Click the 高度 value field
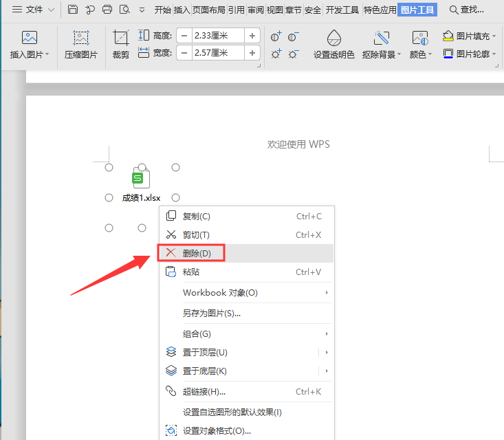This screenshot has width=504, height=440. point(218,36)
